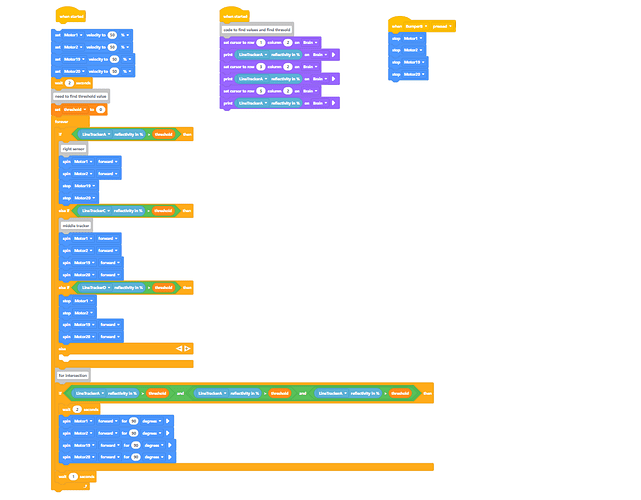Click the remove-branch left arrow on else block

[x=179, y=348]
